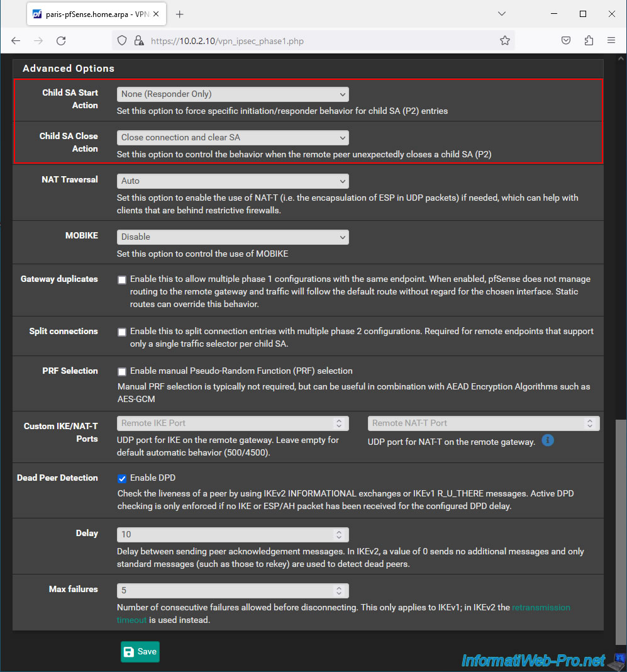Click the shield tracking protection icon

[122, 41]
